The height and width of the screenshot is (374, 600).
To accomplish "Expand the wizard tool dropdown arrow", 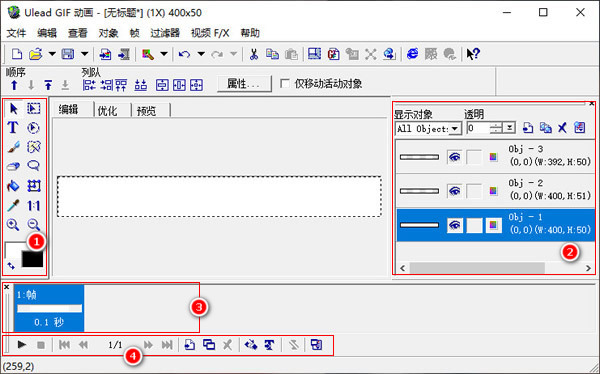I will coord(164,54).
